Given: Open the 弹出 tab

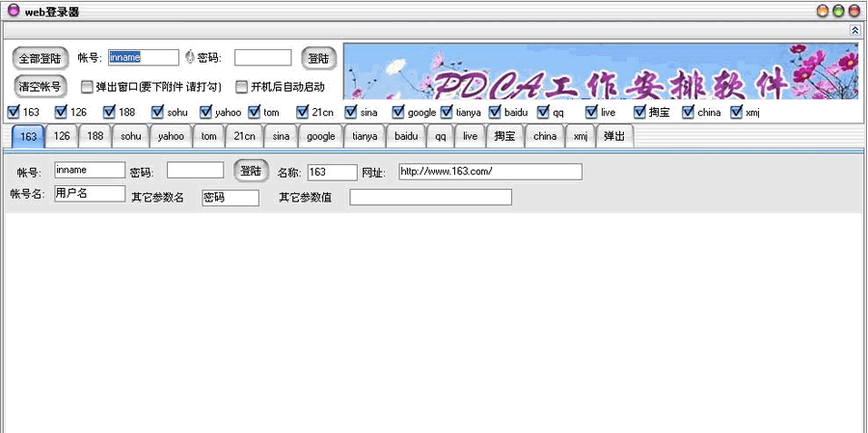Looking at the screenshot, I should tap(614, 136).
